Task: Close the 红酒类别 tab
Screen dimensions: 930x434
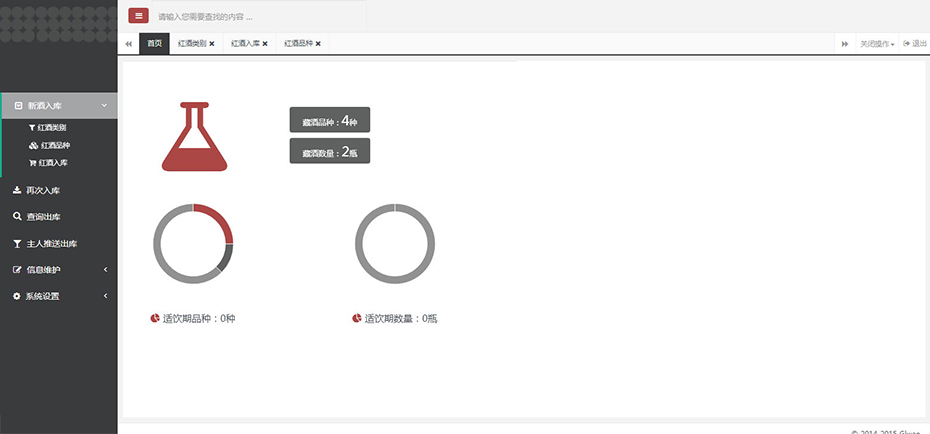Action: 212,44
